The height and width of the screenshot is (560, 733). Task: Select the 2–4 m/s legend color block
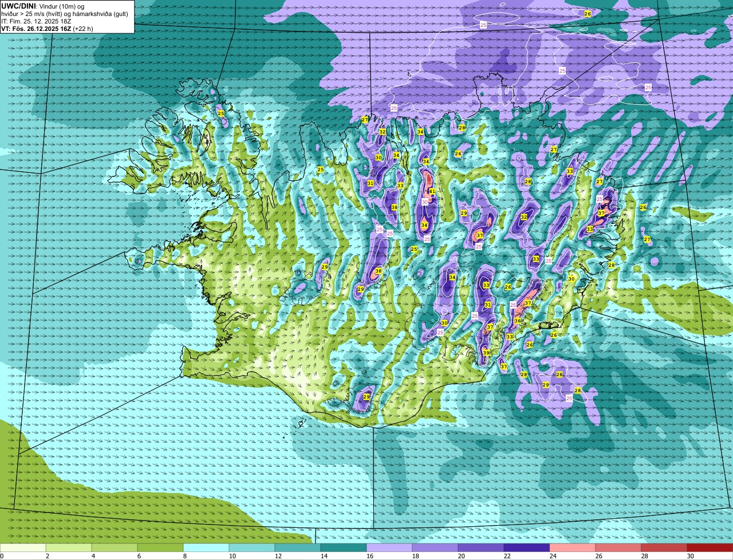(x=69, y=548)
